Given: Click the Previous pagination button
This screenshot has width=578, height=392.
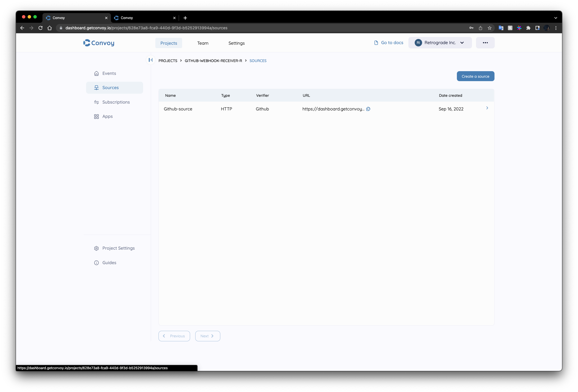Looking at the screenshot, I should tap(174, 336).
